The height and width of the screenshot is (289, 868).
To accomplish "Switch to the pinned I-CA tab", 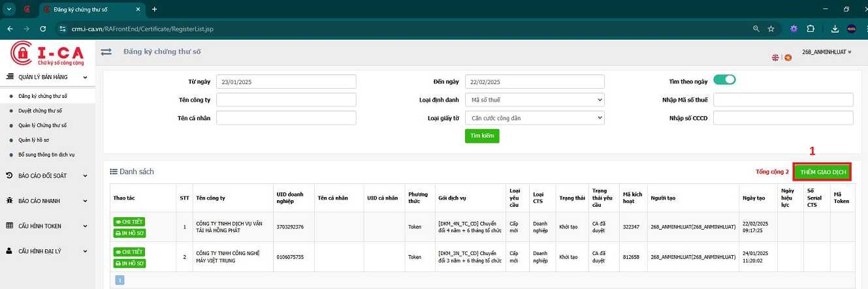I will (x=27, y=9).
